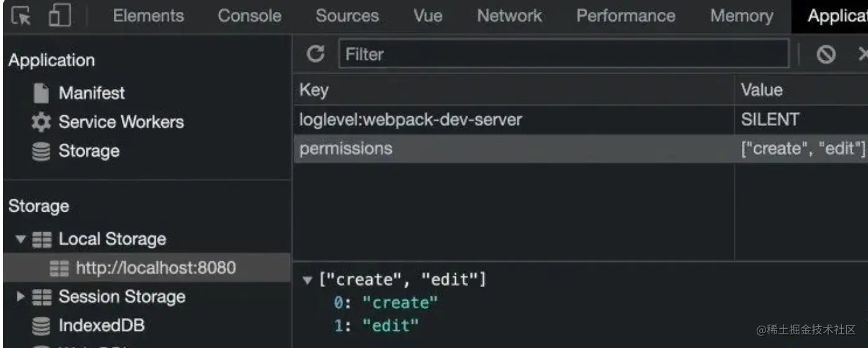868x348 pixels.
Task: Open Service Workers section
Action: pos(121,122)
